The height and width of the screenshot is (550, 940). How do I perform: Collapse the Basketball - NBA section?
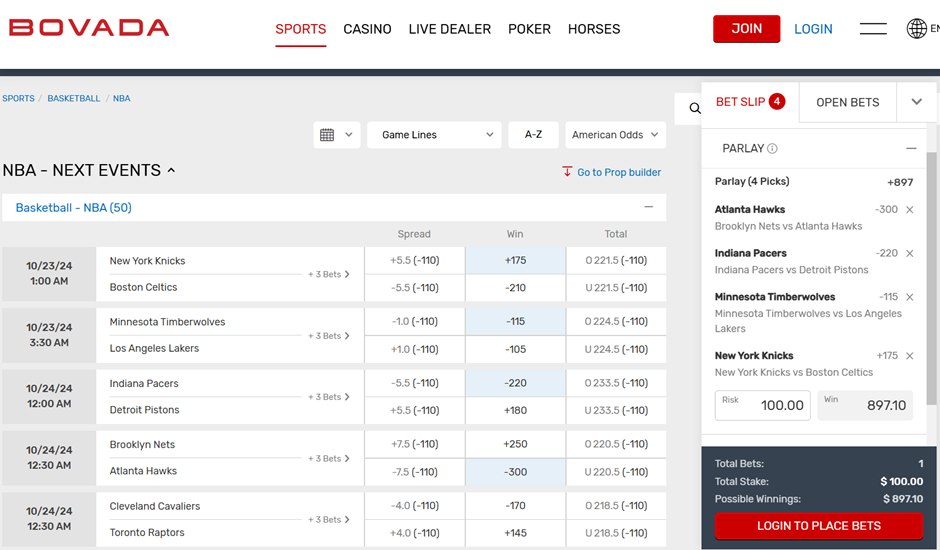click(649, 207)
